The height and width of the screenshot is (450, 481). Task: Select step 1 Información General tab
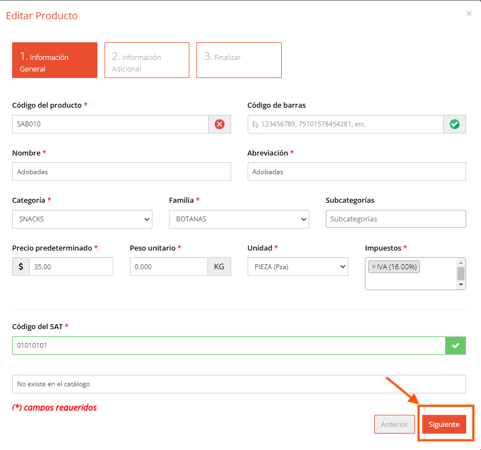55,60
